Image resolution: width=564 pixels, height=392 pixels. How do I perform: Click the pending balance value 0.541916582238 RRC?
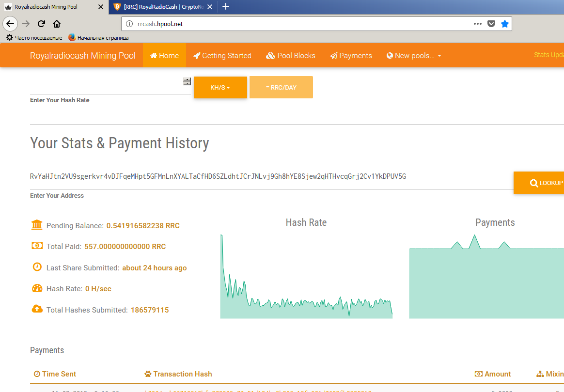[143, 226]
